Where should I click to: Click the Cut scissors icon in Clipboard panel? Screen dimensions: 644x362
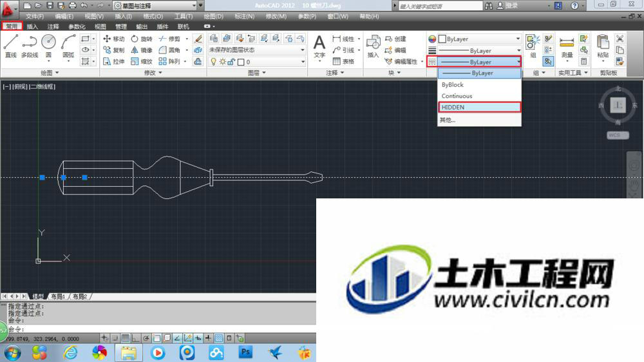click(x=620, y=39)
